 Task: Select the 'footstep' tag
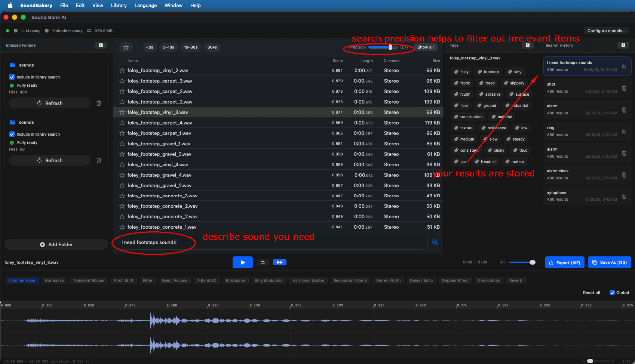click(x=488, y=72)
